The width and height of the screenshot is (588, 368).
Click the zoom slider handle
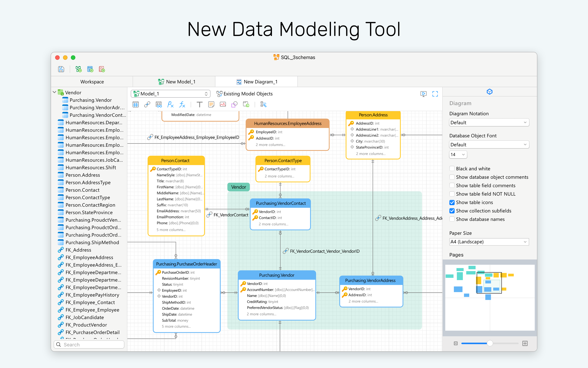490,343
